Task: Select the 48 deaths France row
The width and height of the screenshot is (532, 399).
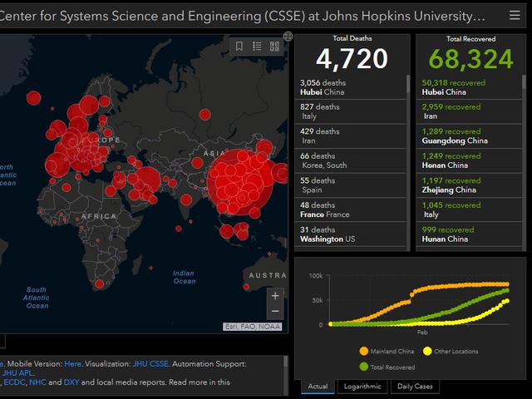Action: point(350,209)
